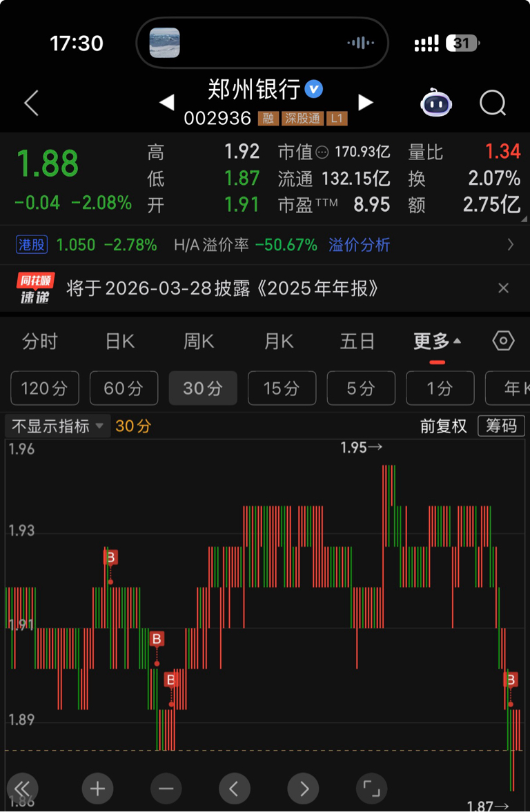Viewport: 530px width, 812px height.
Task: Tap the 深股通 tag
Action: click(x=302, y=119)
